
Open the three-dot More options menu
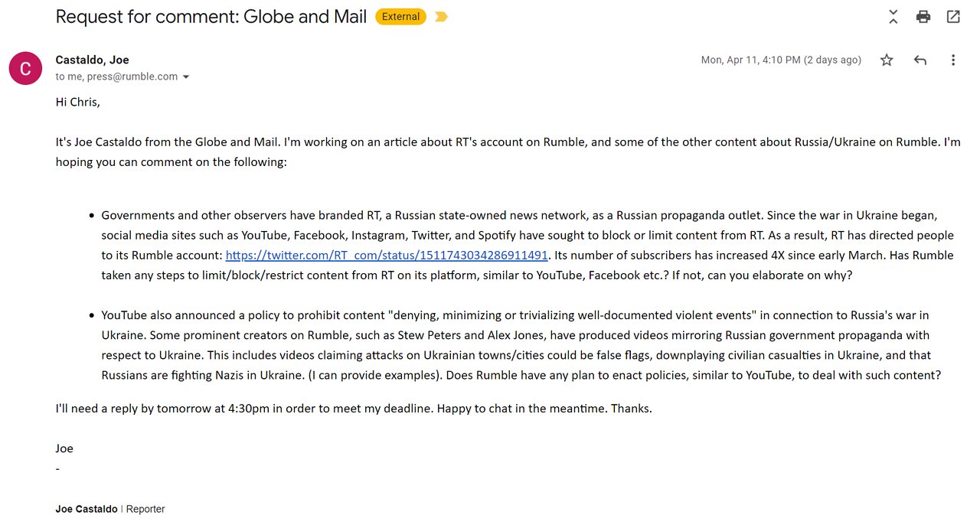(953, 60)
